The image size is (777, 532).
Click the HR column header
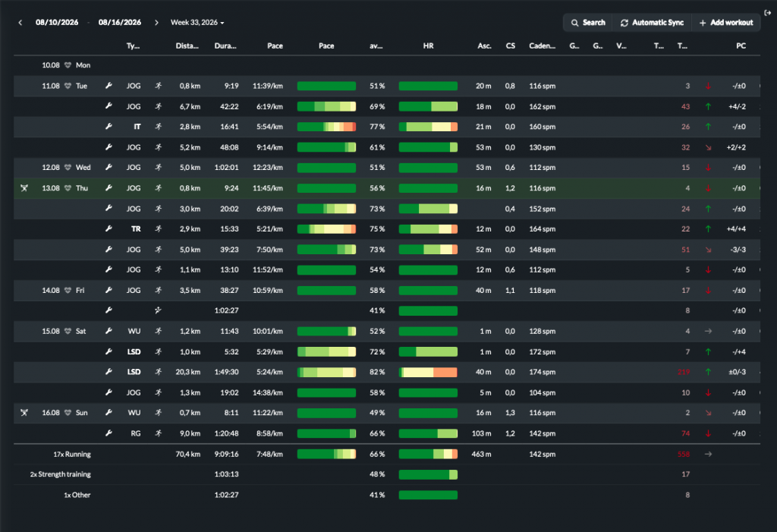tap(428, 46)
